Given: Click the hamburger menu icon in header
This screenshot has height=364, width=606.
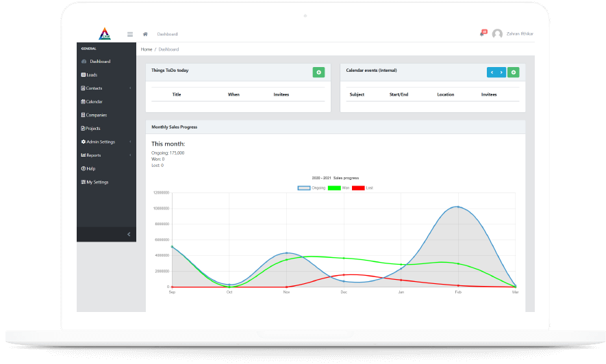Looking at the screenshot, I should point(130,34).
